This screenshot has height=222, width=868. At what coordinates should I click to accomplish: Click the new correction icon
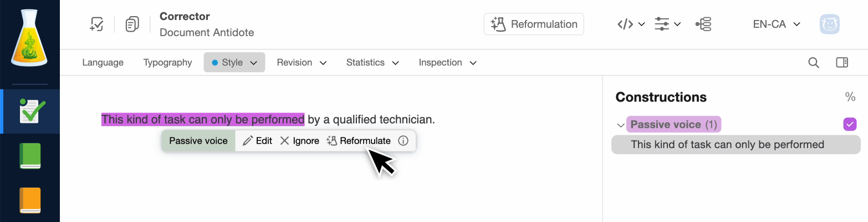97,24
